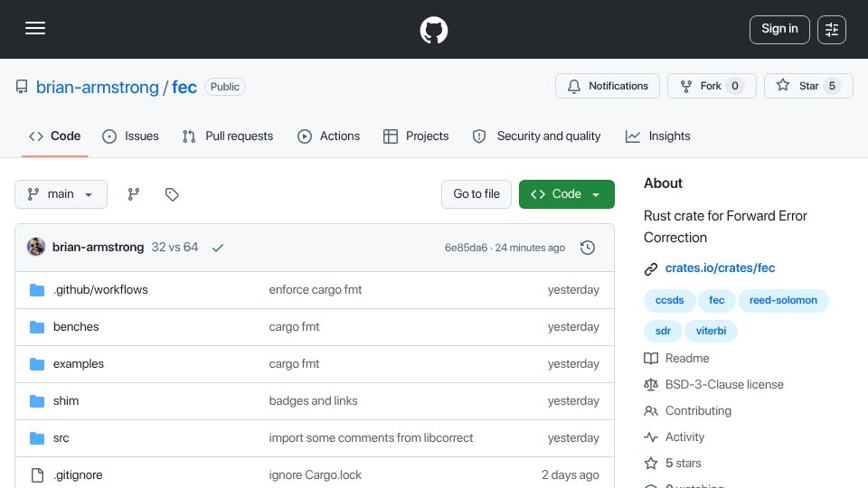The height and width of the screenshot is (488, 868).
Task: Open the Pull requests tab
Action: coord(228,136)
